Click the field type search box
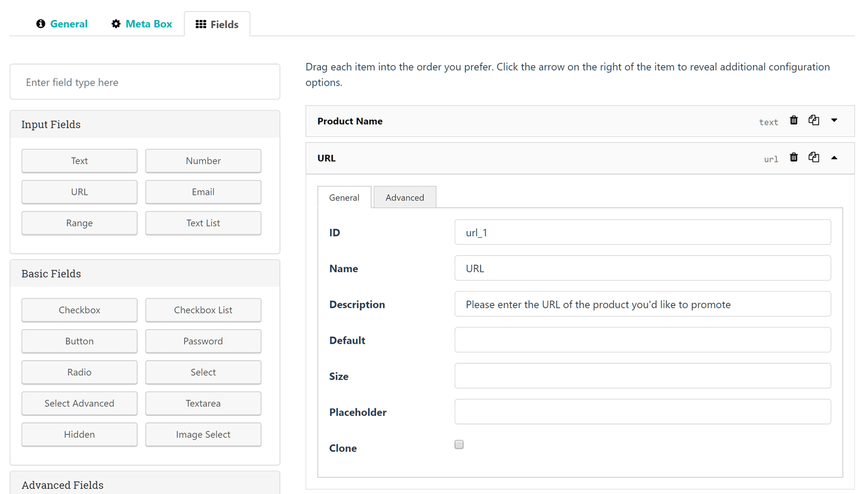This screenshot has width=868, height=494. [x=145, y=82]
